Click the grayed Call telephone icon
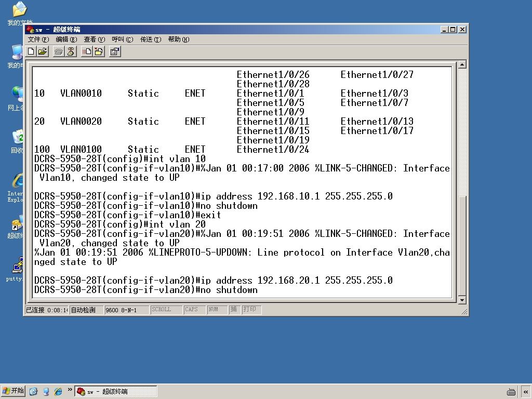This screenshot has width=532, height=399. pyautogui.click(x=59, y=51)
